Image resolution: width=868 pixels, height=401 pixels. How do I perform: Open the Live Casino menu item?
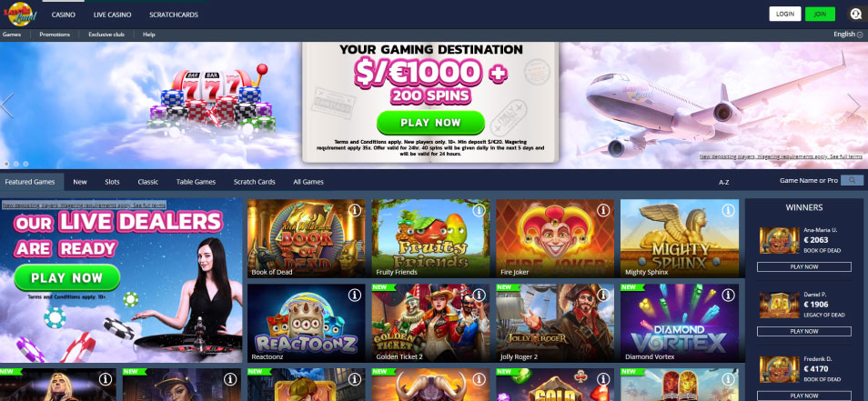click(113, 15)
